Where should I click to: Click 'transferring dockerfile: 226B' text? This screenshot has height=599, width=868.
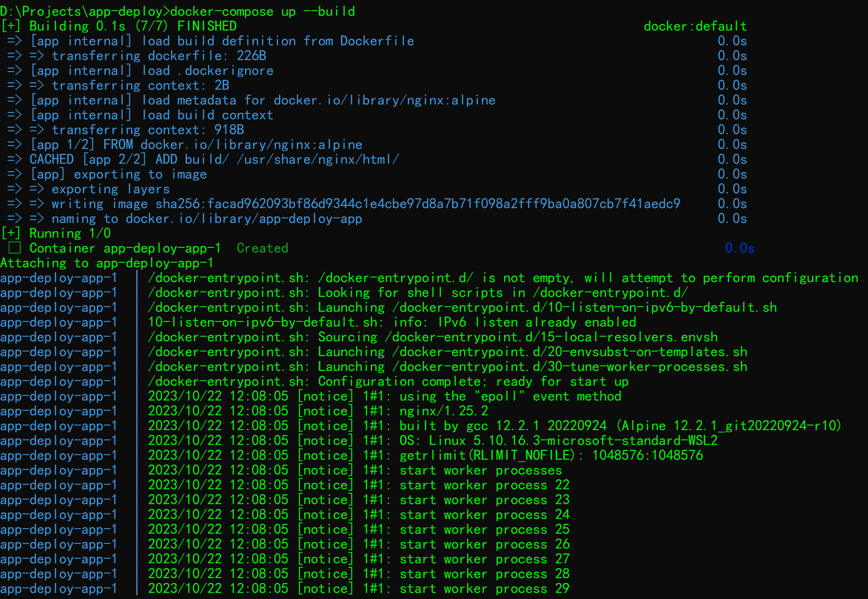tap(159, 56)
